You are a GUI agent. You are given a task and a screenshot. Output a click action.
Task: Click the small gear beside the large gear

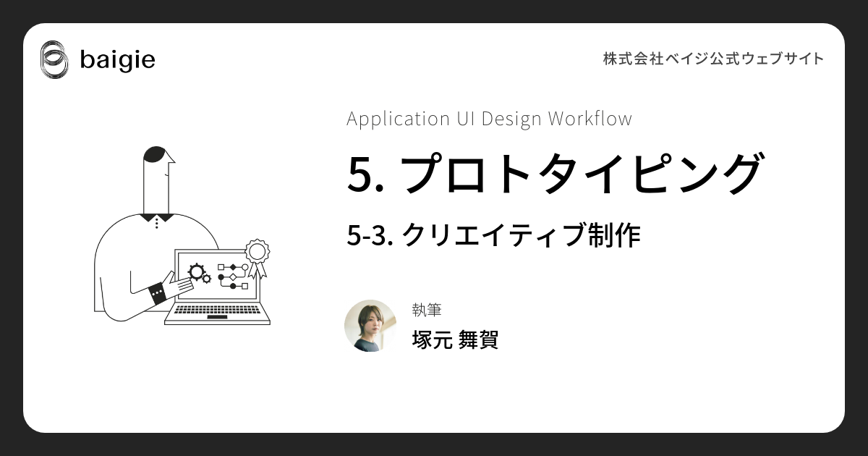208,279
